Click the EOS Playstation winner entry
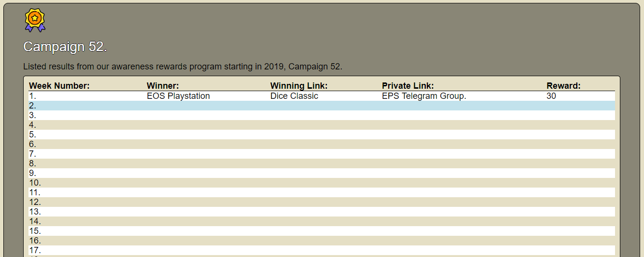The image size is (644, 257). coord(178,96)
